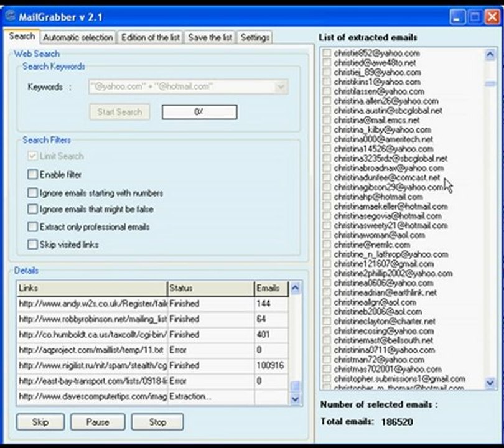Select christineb2006@aol.com in the list

tap(378, 311)
